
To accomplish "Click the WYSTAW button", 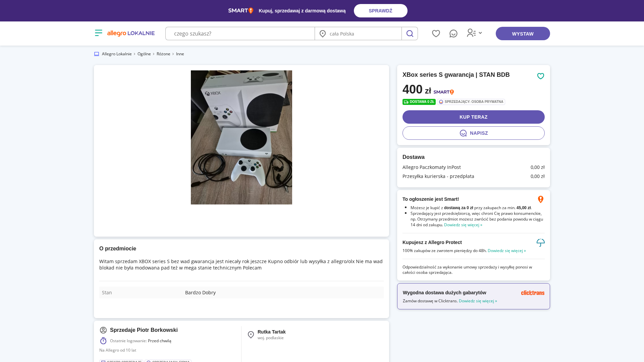I will pyautogui.click(x=523, y=34).
